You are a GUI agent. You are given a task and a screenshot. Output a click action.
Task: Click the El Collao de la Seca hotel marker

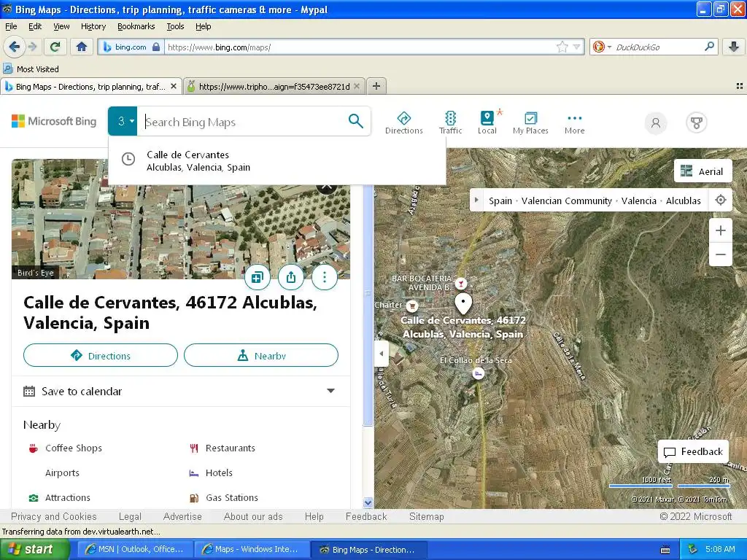[479, 373]
